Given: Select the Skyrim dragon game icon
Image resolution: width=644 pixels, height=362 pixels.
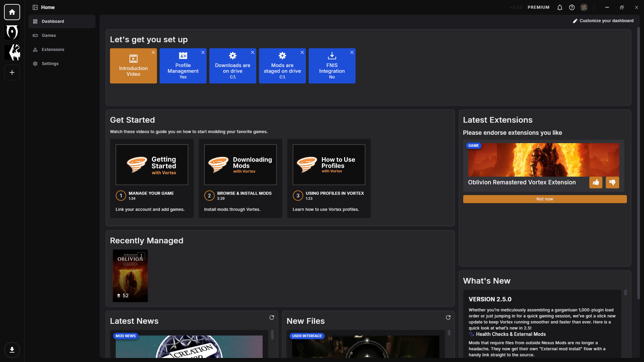Looking at the screenshot, I should [12, 52].
